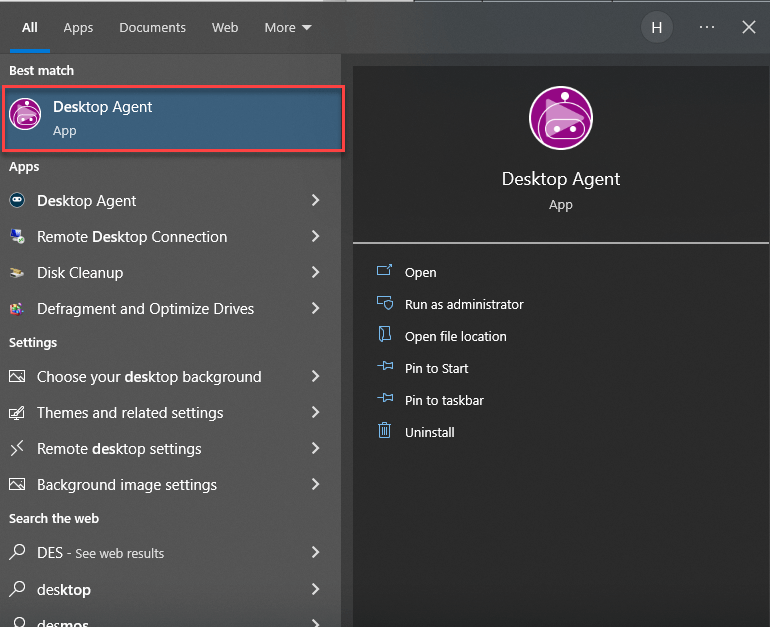This screenshot has width=770, height=627.
Task: Select the Web search filter tab
Action: pyautogui.click(x=225, y=28)
